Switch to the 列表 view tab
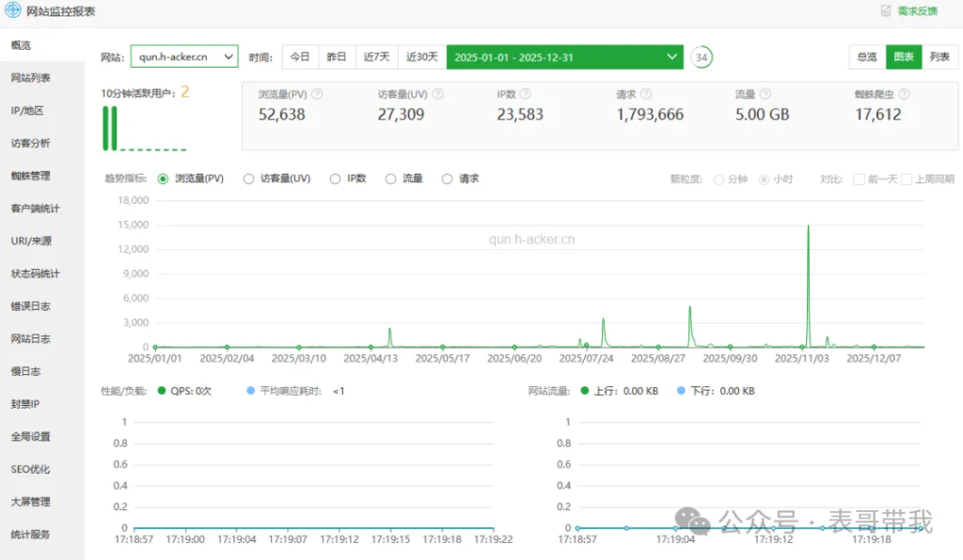963x560 pixels. (x=939, y=57)
